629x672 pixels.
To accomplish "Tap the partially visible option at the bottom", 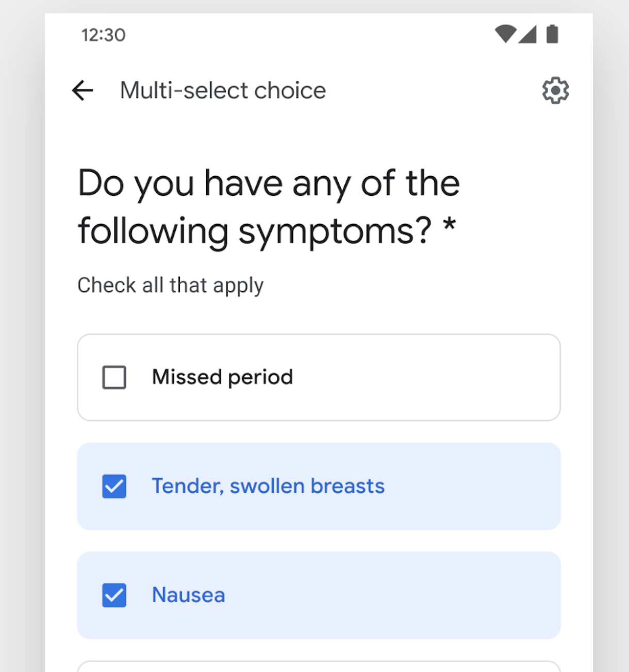I will point(319,667).
